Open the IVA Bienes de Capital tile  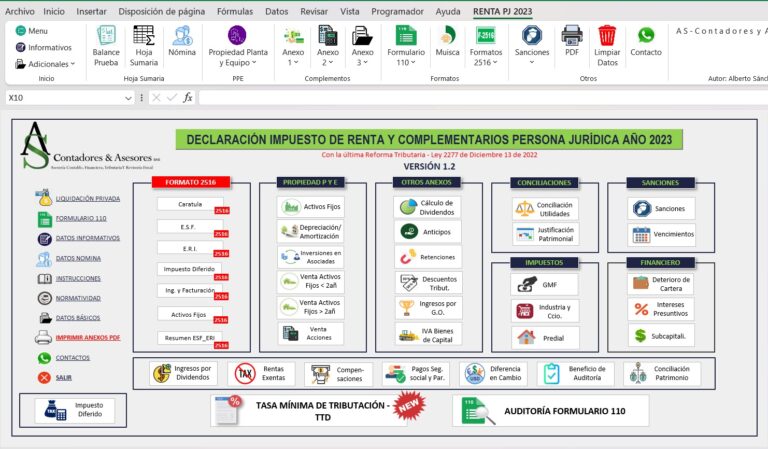[x=428, y=335]
